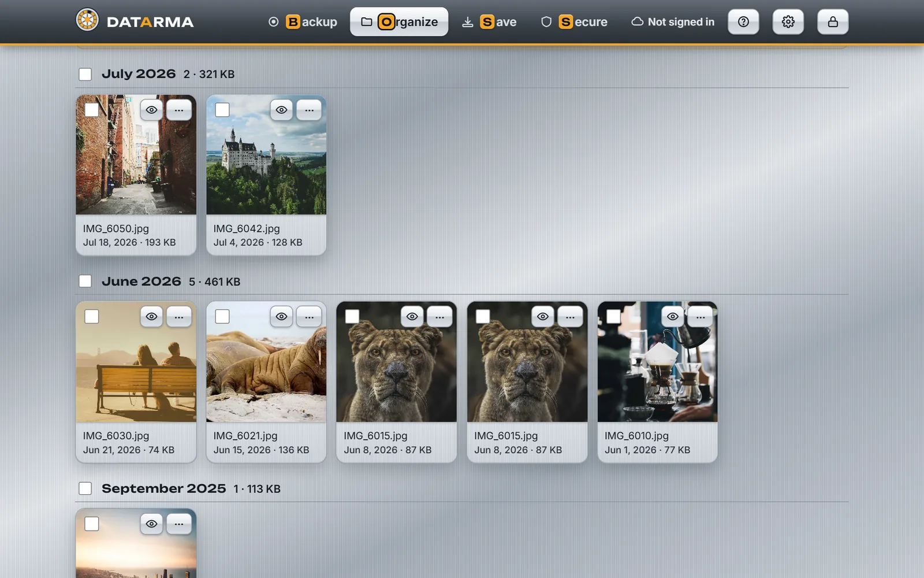Click the eye icon on IMG_6021.jpg
Viewport: 924px width, 578px height.
tap(281, 317)
